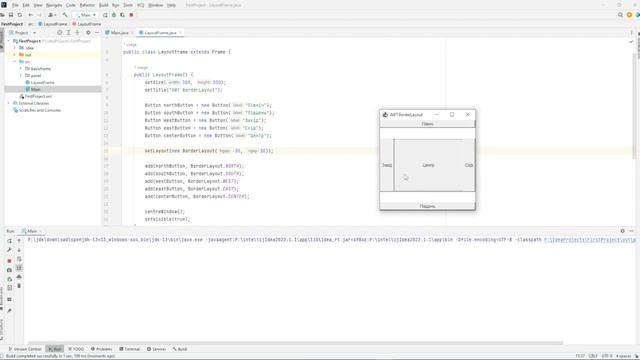This screenshot has height=360, width=640.
Task: Click the wrench icon in the Run panel
Action: [9, 250]
